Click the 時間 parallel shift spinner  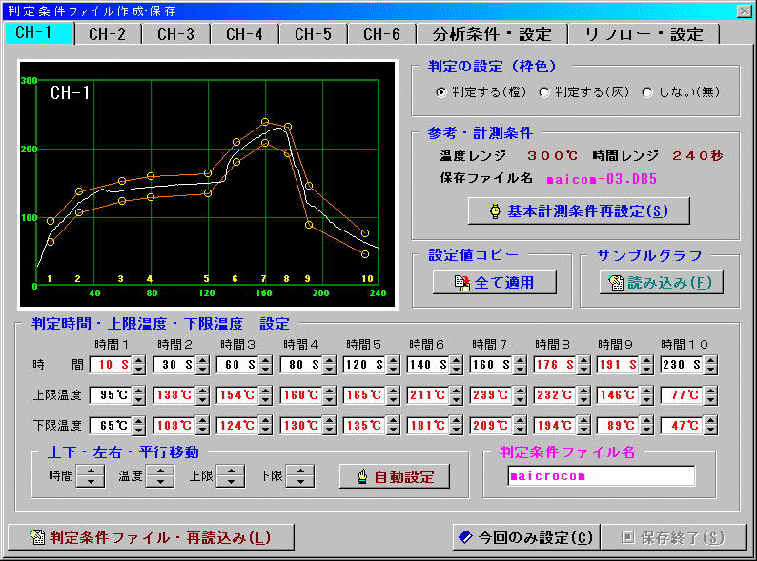click(x=90, y=477)
